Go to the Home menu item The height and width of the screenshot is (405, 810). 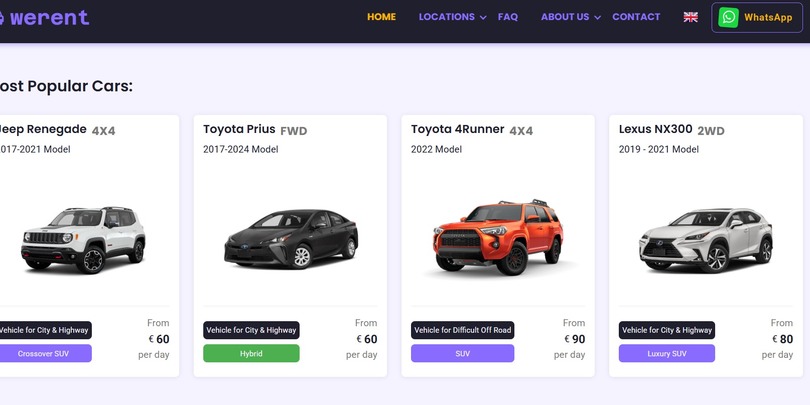click(x=381, y=17)
